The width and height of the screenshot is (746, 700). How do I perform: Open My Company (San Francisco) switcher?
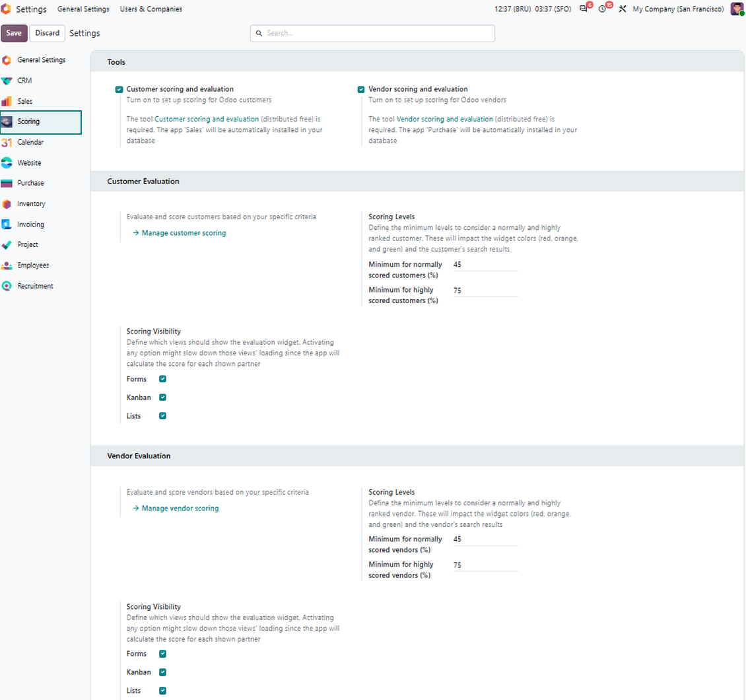click(678, 9)
